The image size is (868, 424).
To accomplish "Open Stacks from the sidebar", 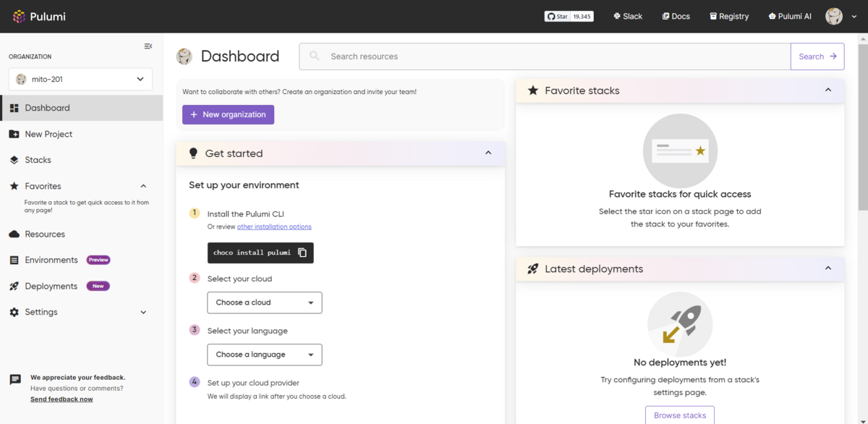I will pyautogui.click(x=81, y=160).
